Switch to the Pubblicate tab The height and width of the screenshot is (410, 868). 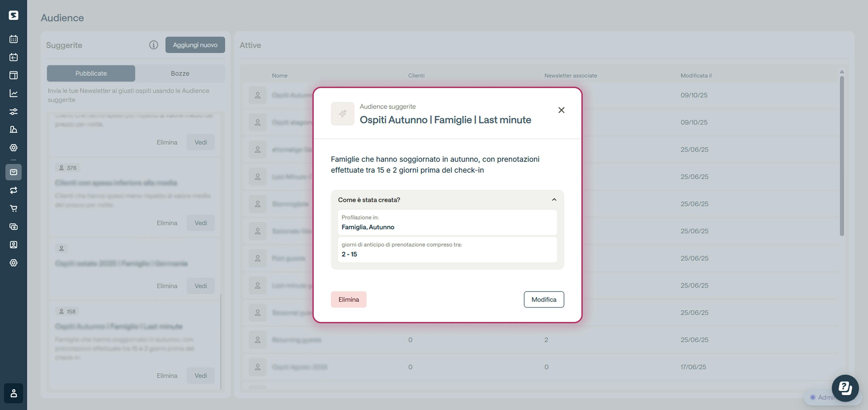pyautogui.click(x=91, y=73)
